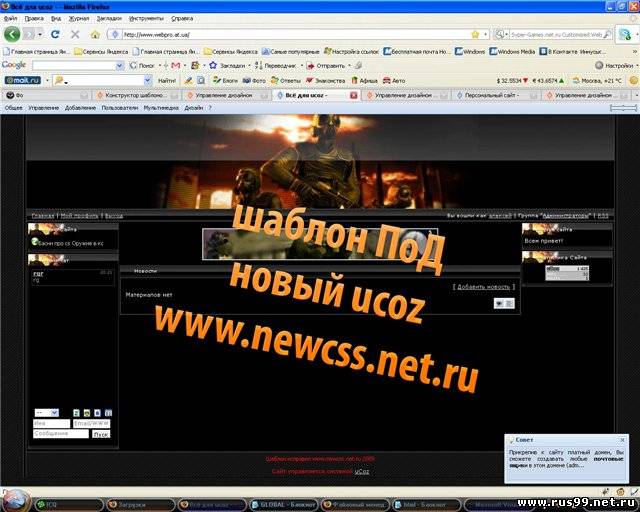
Task: Click in the URL address bar
Action: point(294,35)
